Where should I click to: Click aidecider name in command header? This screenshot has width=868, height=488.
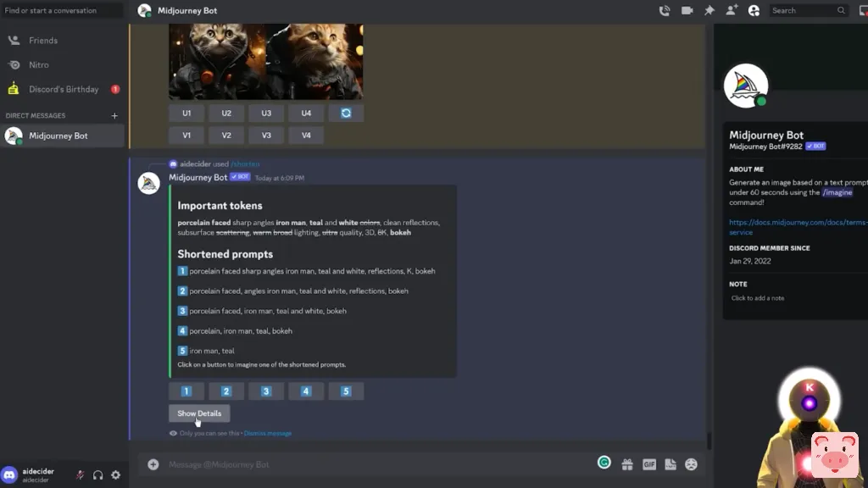coord(195,164)
